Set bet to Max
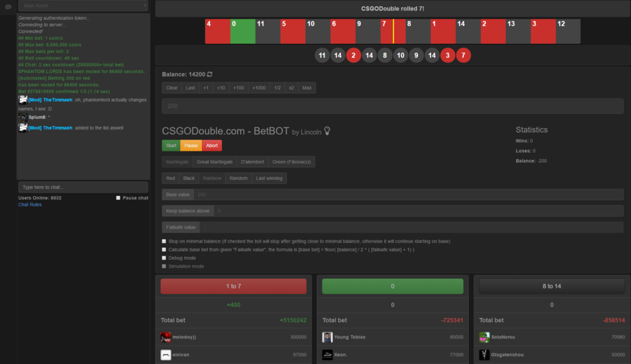 tap(307, 88)
